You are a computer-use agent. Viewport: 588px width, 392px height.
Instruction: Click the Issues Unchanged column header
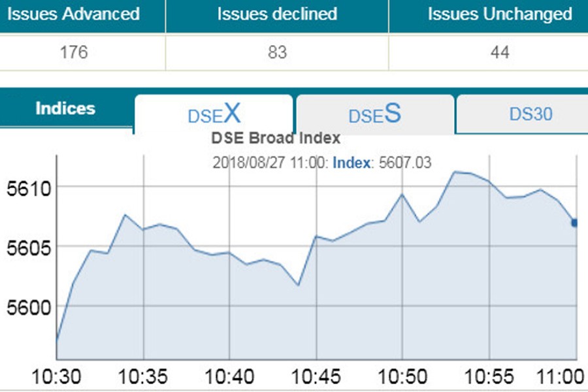[x=499, y=14]
